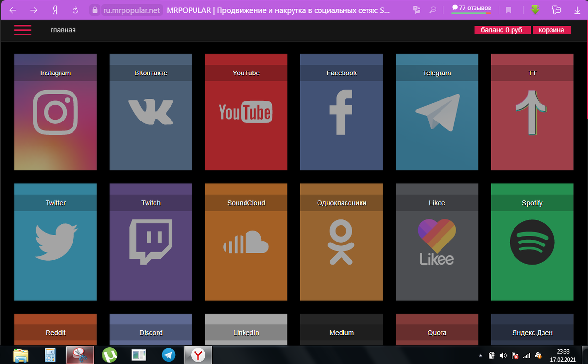Image resolution: width=588 pixels, height=364 pixels.
Task: Open the Likee heart card
Action: (437, 242)
